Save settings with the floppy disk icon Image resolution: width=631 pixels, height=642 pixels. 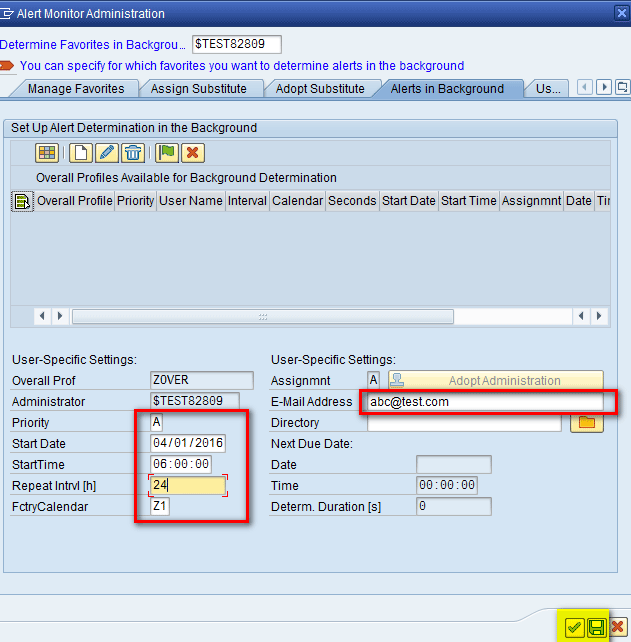tap(596, 627)
